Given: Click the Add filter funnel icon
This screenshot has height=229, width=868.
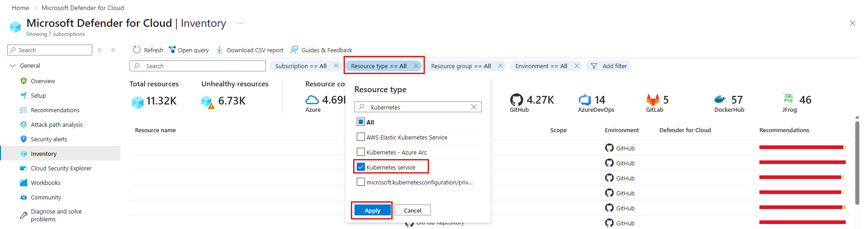Looking at the screenshot, I should pos(594,66).
